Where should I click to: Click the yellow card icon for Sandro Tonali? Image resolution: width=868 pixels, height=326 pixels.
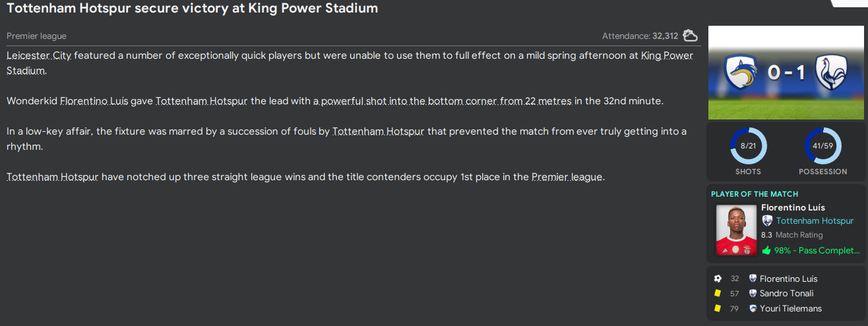click(x=718, y=294)
